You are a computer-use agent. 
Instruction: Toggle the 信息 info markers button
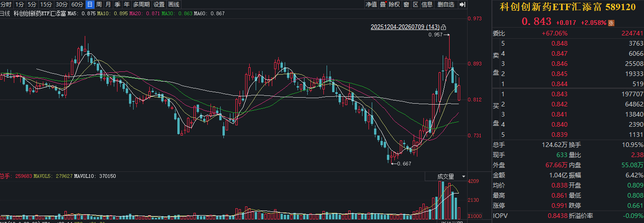click(x=427, y=4)
